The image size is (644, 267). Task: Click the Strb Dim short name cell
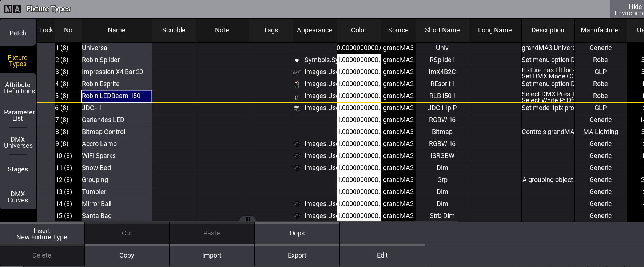(x=442, y=216)
